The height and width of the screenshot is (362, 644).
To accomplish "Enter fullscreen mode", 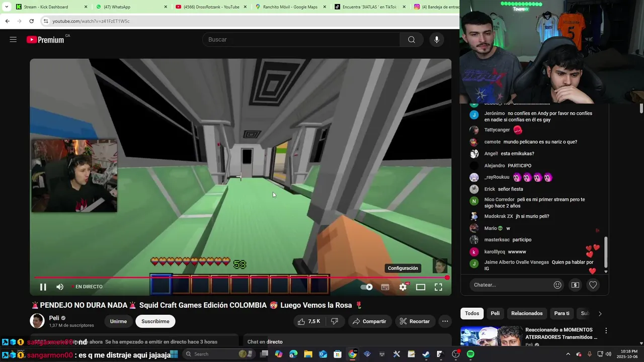I will 438,287.
